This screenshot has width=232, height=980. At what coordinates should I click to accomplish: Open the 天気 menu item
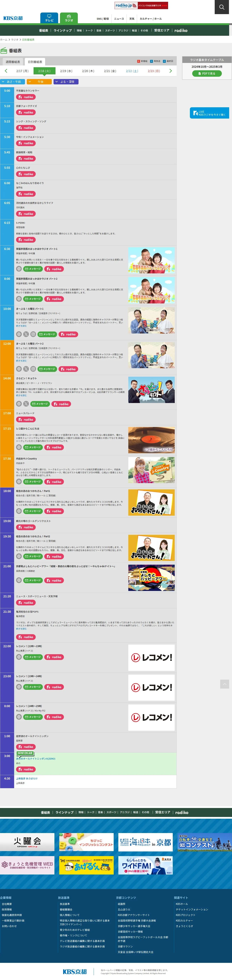[132, 19]
